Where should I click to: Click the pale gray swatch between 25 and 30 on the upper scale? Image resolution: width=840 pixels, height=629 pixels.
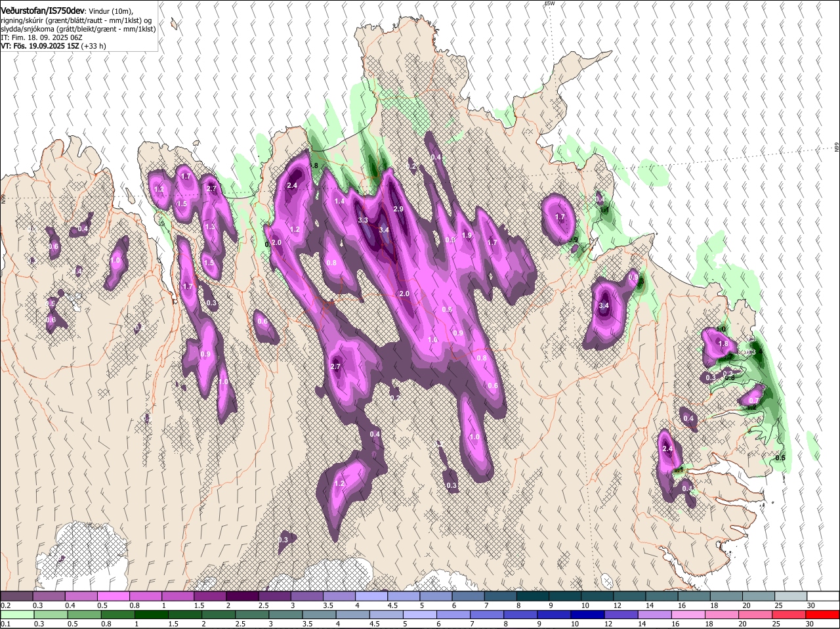point(791,596)
